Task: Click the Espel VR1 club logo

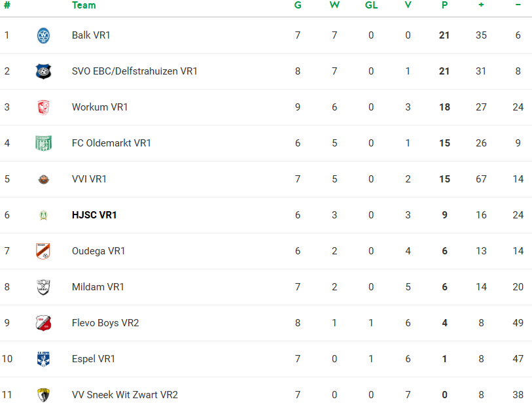Action: (43, 359)
